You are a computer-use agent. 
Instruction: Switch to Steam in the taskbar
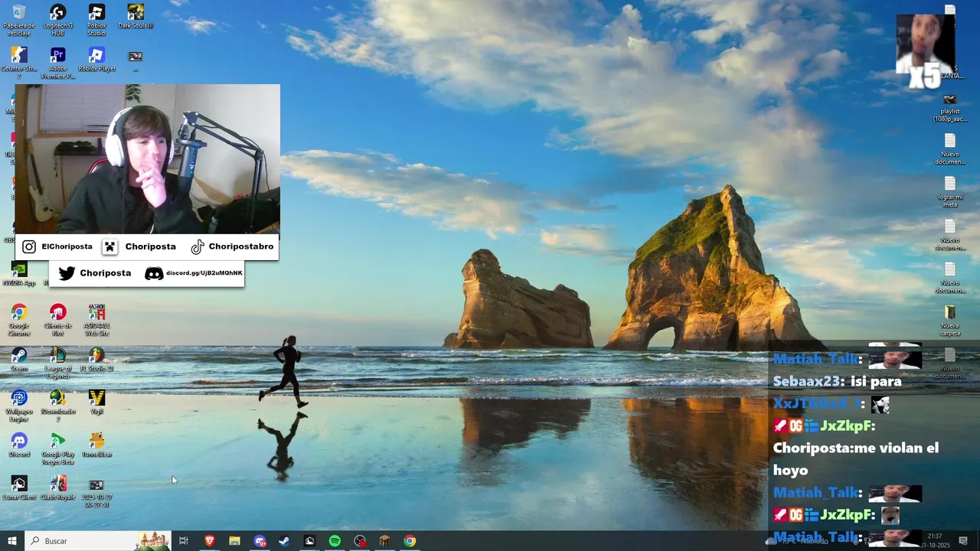[x=284, y=541]
